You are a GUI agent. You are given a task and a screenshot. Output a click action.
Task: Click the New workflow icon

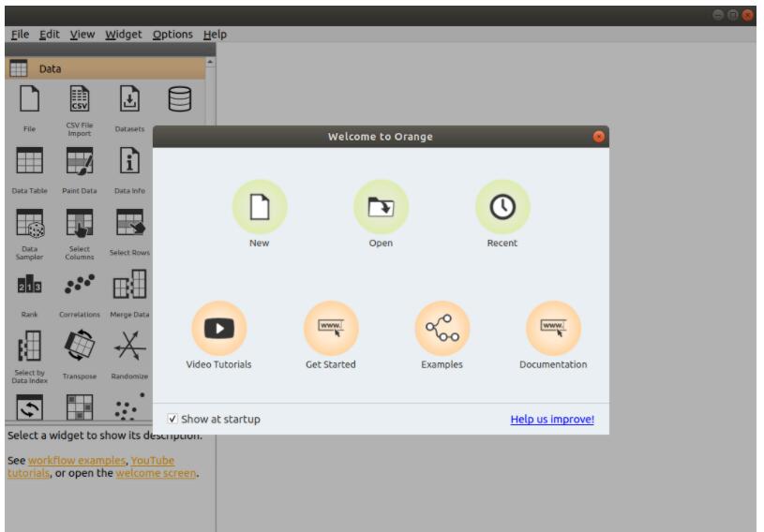coord(260,207)
